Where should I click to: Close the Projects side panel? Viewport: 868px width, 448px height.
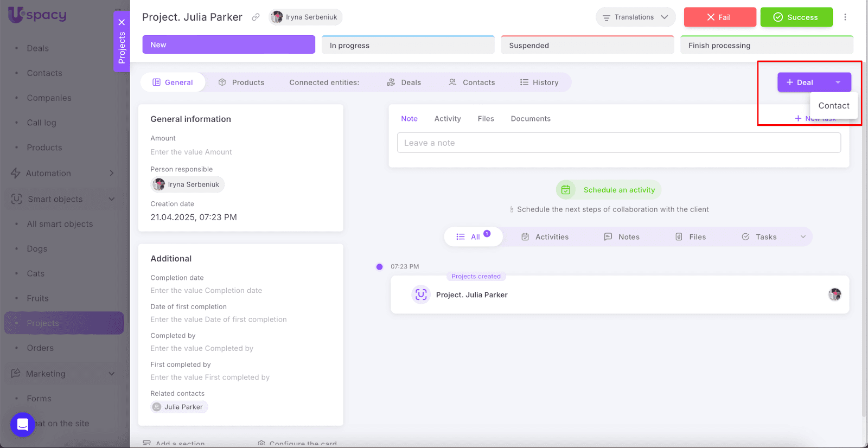(122, 22)
